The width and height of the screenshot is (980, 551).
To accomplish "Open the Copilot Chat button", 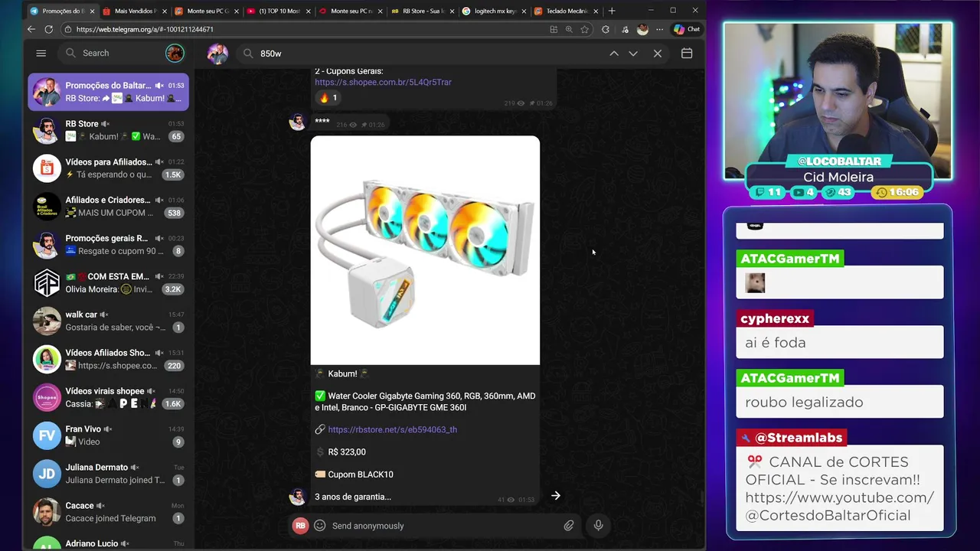I will (687, 29).
